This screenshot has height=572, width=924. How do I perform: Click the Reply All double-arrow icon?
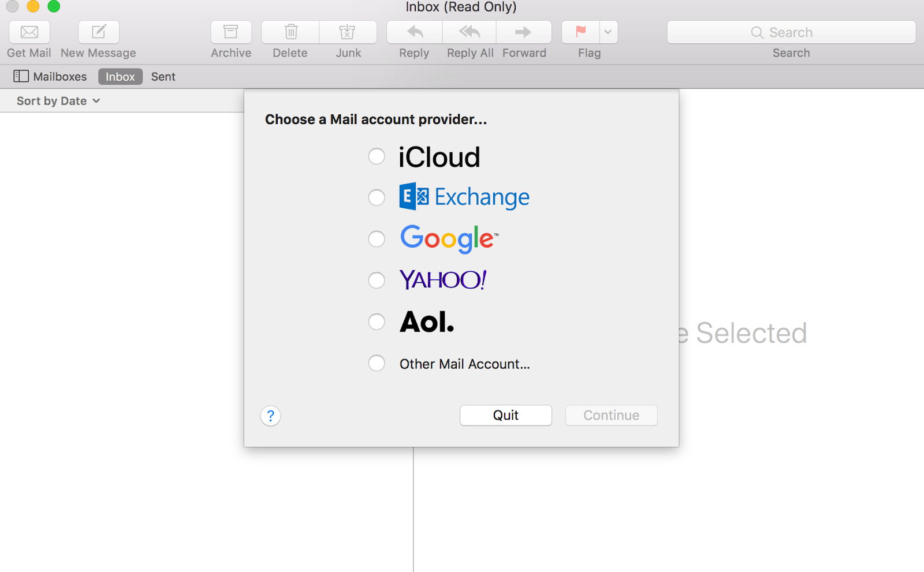470,32
